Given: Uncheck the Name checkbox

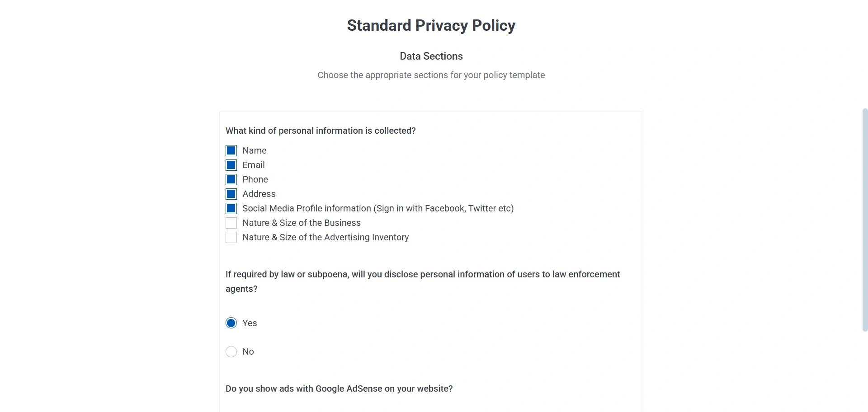Looking at the screenshot, I should [x=231, y=150].
